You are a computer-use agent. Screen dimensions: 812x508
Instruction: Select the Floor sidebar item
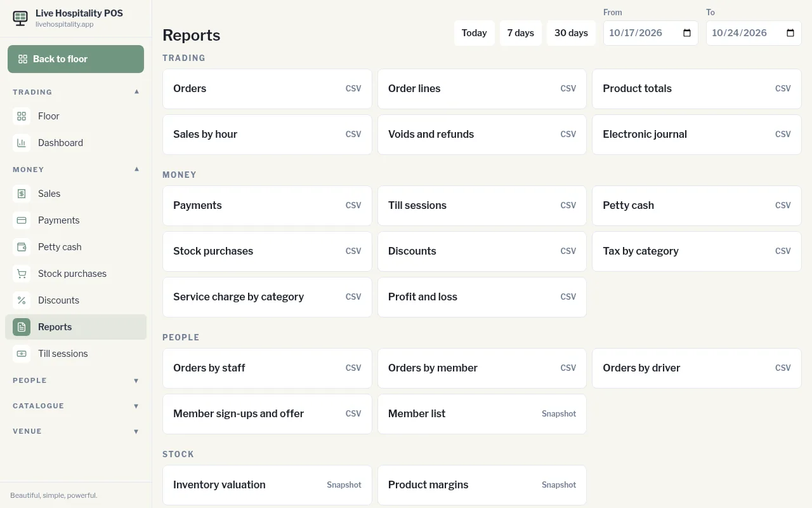76,116
